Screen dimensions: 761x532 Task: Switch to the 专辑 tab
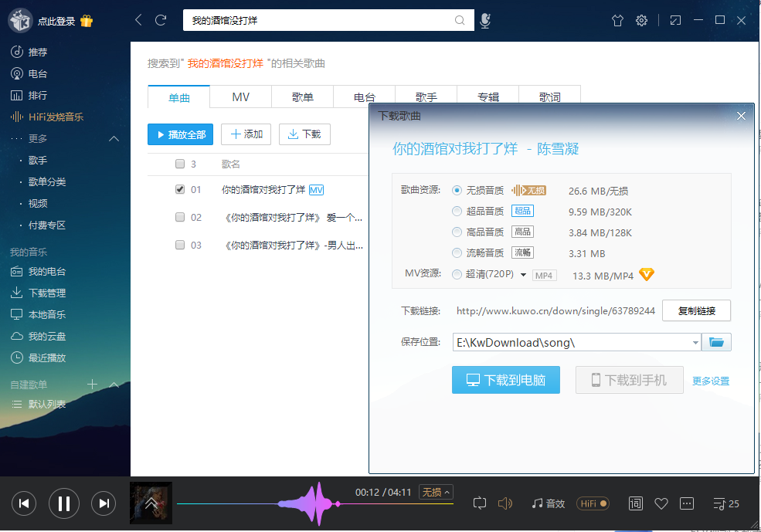488,97
